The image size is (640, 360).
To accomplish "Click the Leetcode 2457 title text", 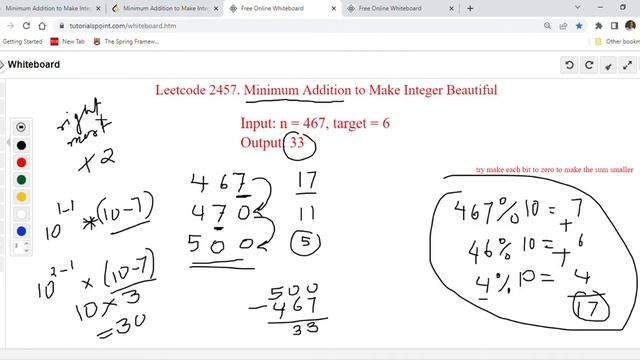I will [x=326, y=90].
